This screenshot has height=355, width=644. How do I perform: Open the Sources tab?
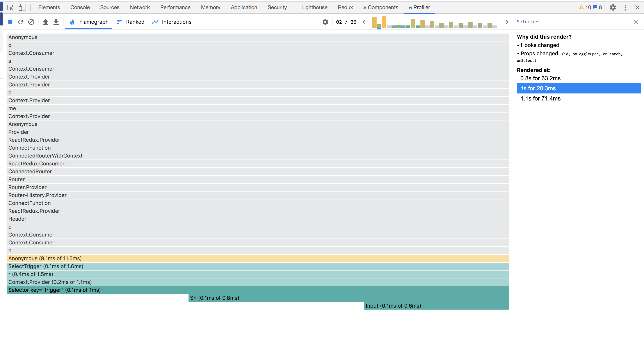click(x=110, y=7)
